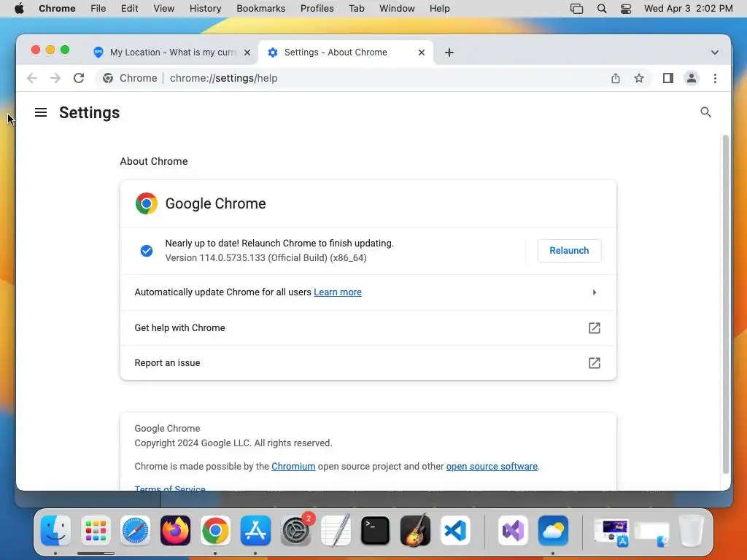Open the Profiles menu

coord(317,9)
